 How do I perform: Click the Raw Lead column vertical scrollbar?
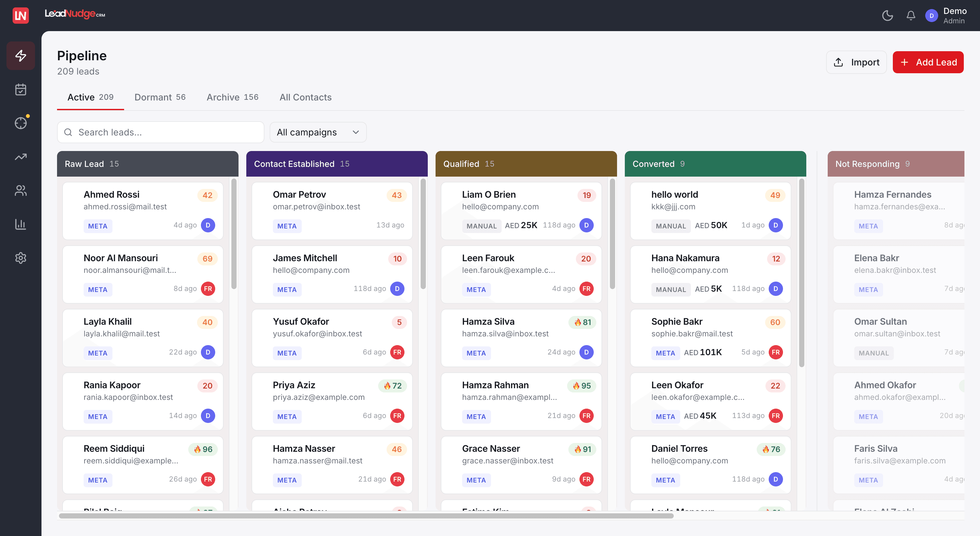coord(234,234)
